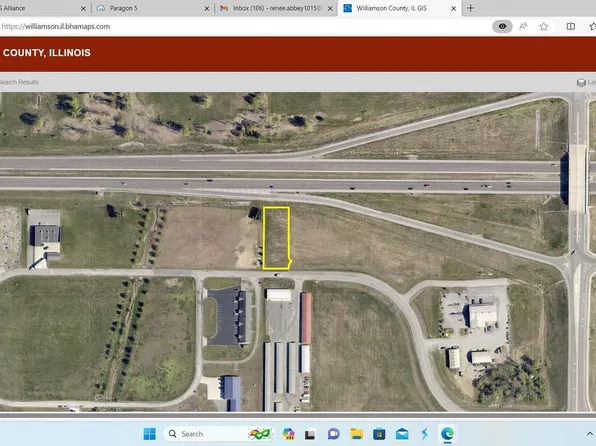Click the yellow highlighted parcel on map

[276, 238]
